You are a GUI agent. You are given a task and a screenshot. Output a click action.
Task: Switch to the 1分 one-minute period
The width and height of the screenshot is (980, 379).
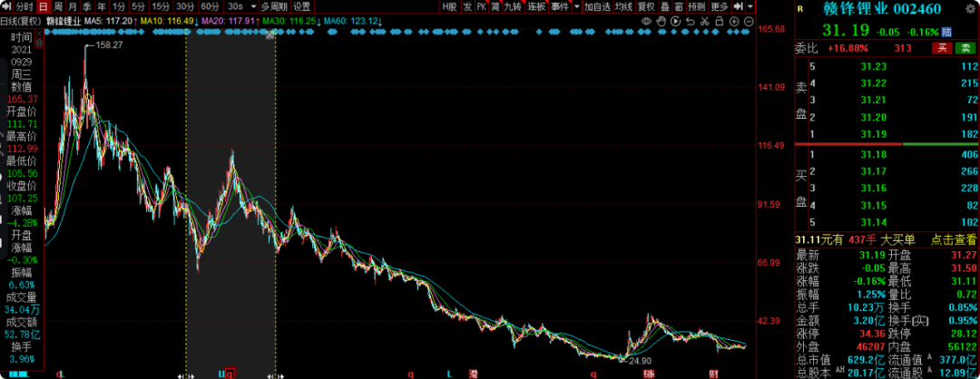point(118,7)
